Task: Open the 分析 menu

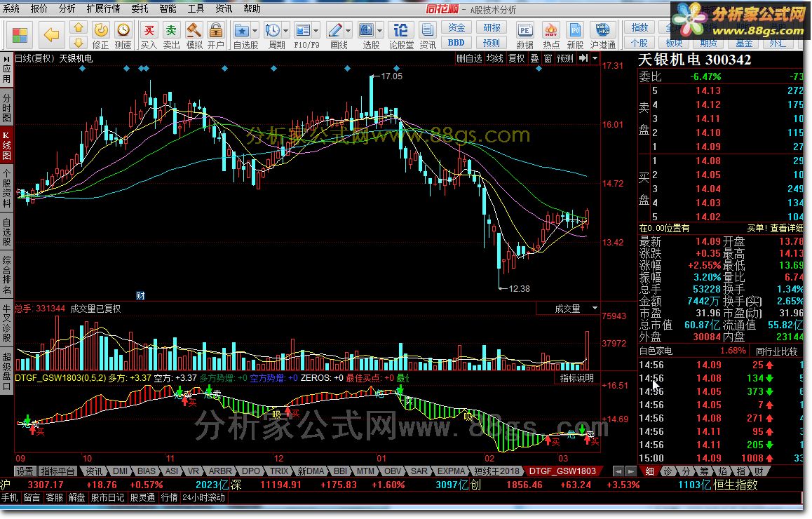Action: pyautogui.click(x=67, y=9)
